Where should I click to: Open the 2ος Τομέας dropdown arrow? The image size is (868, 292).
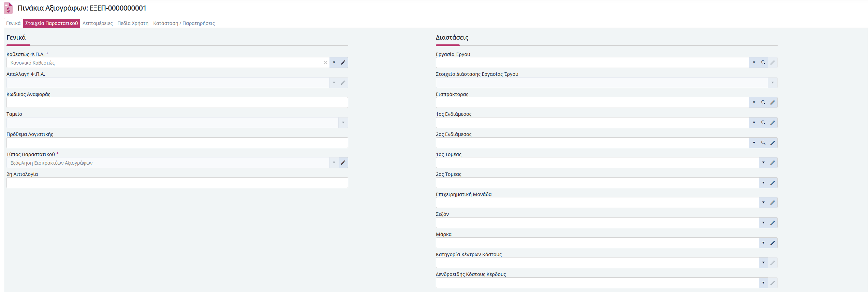[763, 183]
